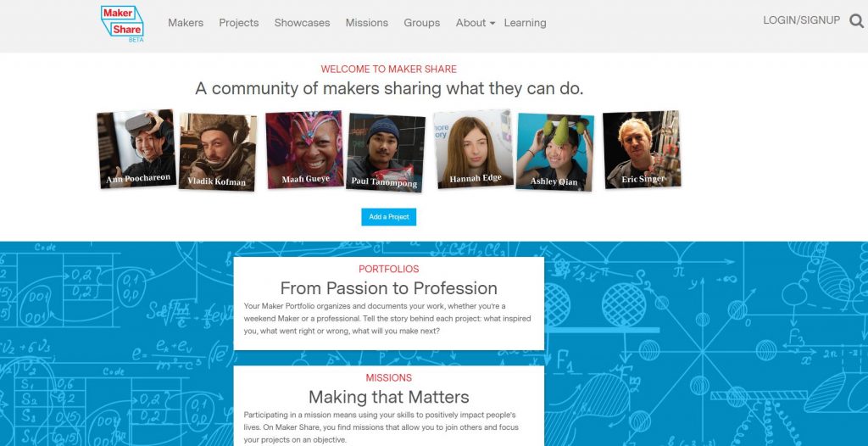Open the Showcases section
The height and width of the screenshot is (446, 868).
point(303,23)
